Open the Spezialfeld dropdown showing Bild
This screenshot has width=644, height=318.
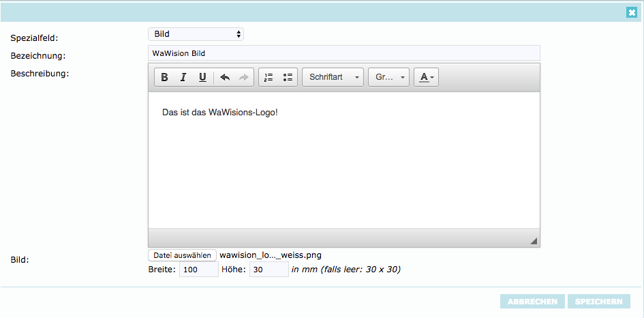click(x=196, y=34)
